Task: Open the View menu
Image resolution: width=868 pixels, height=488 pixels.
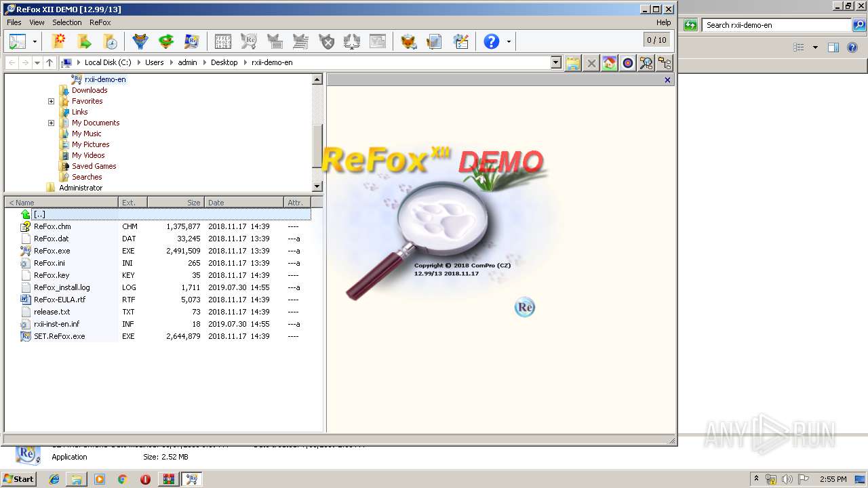Action: [x=37, y=22]
